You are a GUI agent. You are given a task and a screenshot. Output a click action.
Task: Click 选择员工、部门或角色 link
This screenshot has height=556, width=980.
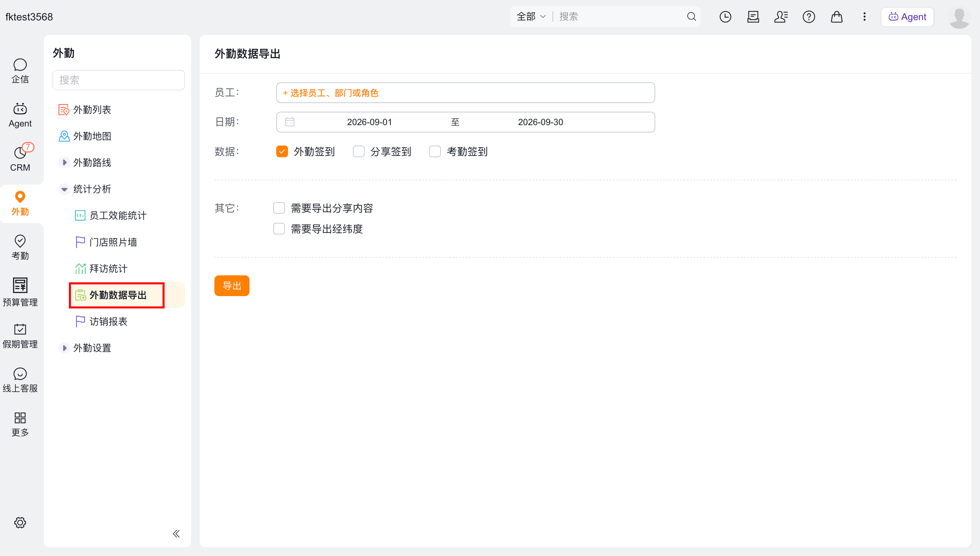click(330, 93)
